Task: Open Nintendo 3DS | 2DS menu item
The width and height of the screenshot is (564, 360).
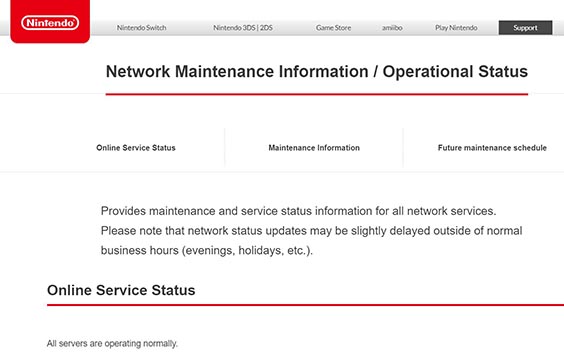Action: (x=243, y=28)
